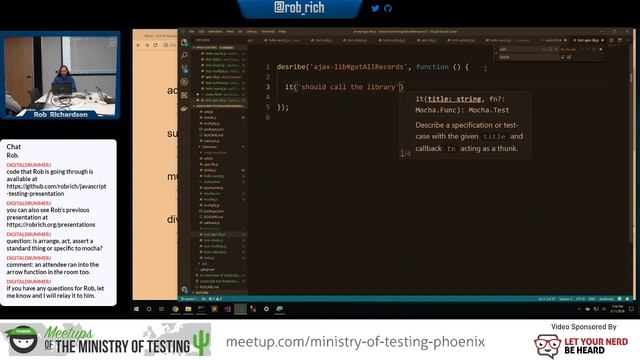Change indentation via the Spaces status item
The height and width of the screenshot is (360, 640).
tap(565, 299)
